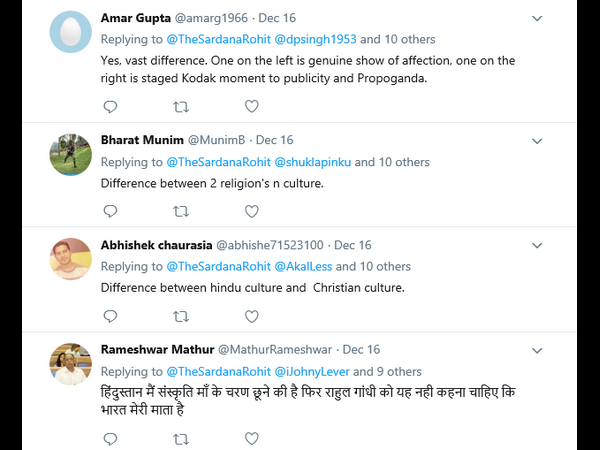Reply to Rameshwar Mathur's tweet
The width and height of the screenshot is (600, 450).
(x=110, y=438)
